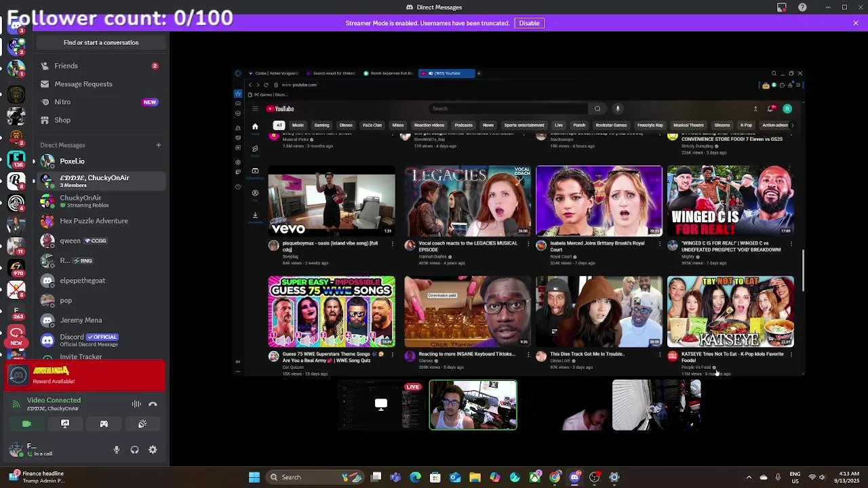Open options for the WWE Songs video
868x488 pixels.
pos(392,354)
